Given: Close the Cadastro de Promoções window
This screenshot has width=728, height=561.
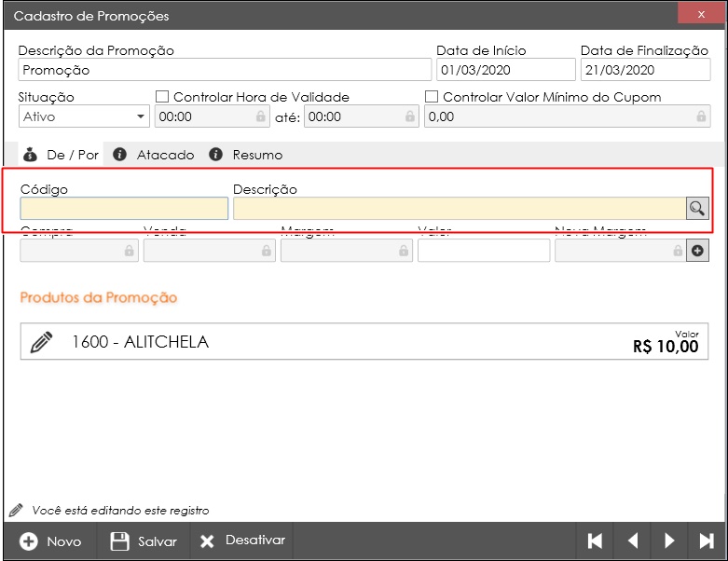Looking at the screenshot, I should 701,14.
